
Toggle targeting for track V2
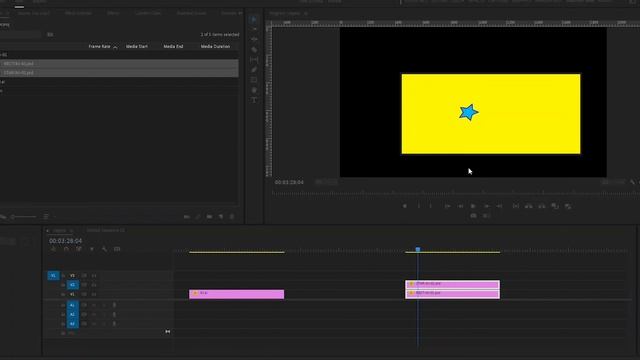72,285
